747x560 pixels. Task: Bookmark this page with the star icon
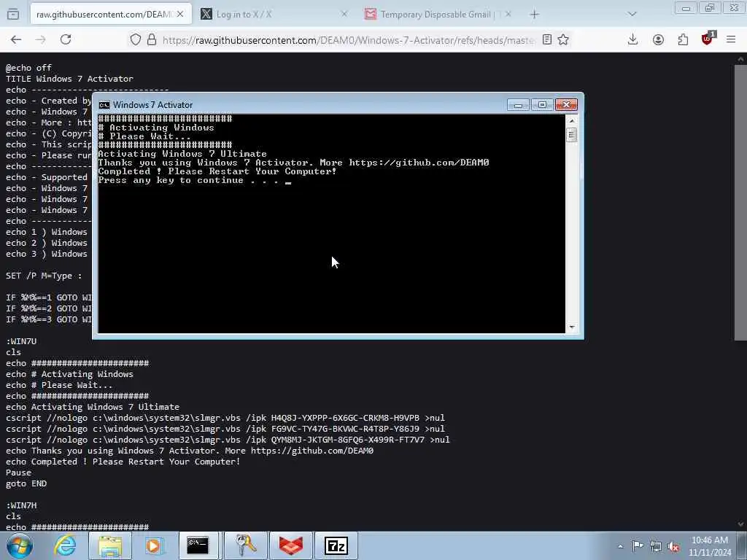pos(563,39)
